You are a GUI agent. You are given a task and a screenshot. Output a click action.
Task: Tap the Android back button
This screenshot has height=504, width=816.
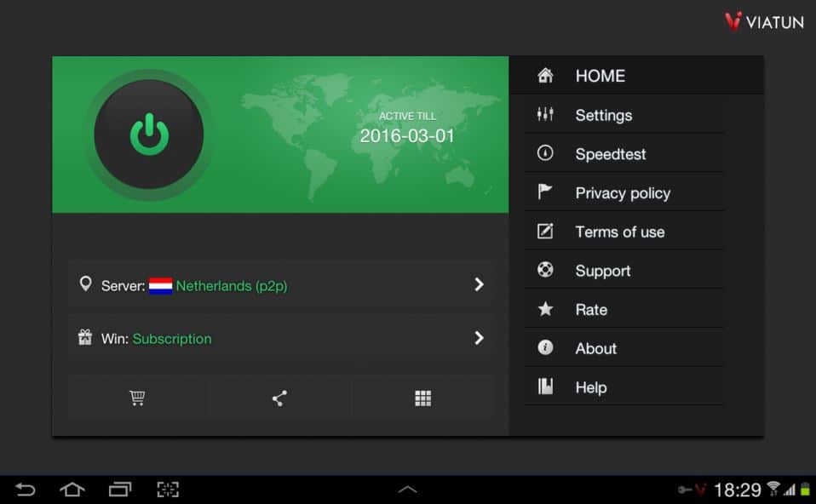[x=25, y=490]
